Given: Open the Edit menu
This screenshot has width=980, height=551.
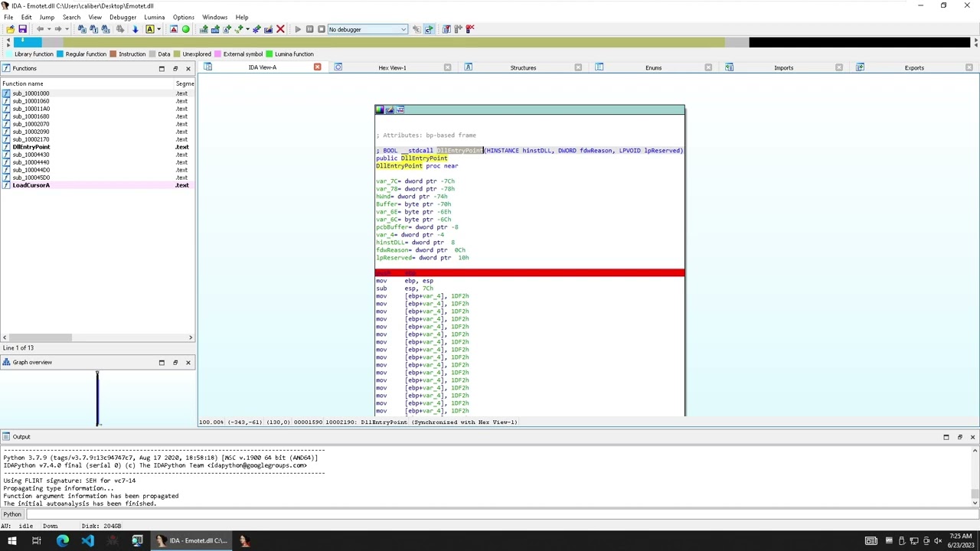Looking at the screenshot, I should 26,17.
